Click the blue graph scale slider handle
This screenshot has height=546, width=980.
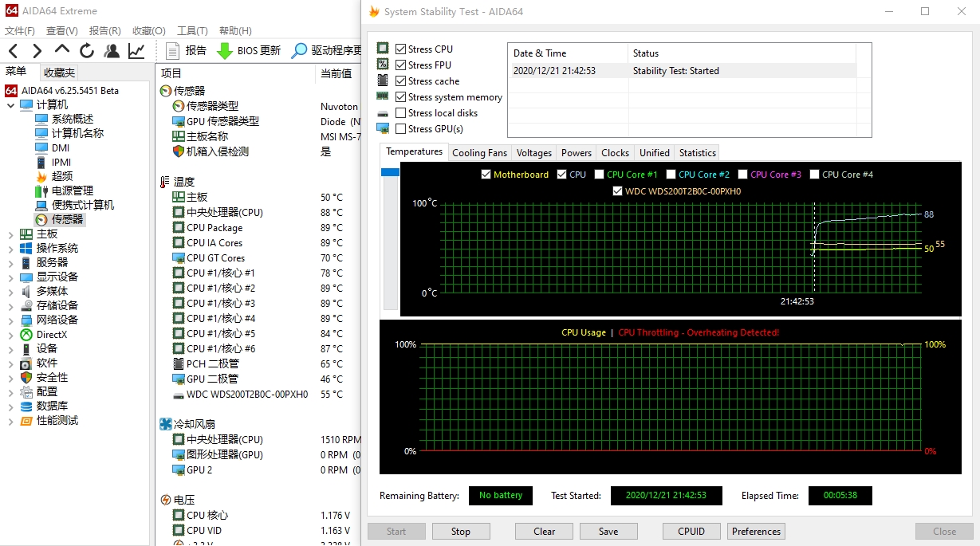[x=390, y=171]
